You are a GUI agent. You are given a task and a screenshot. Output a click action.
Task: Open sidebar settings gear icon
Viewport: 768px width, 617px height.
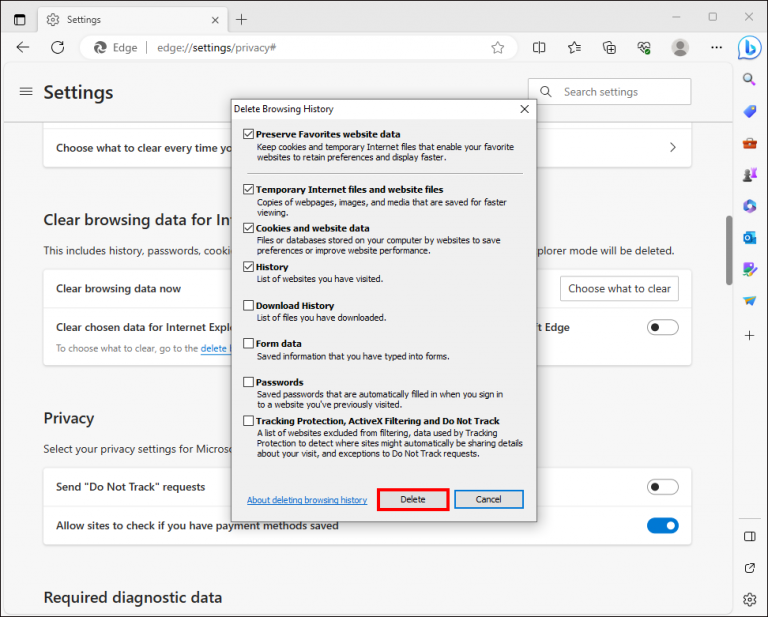(x=749, y=599)
